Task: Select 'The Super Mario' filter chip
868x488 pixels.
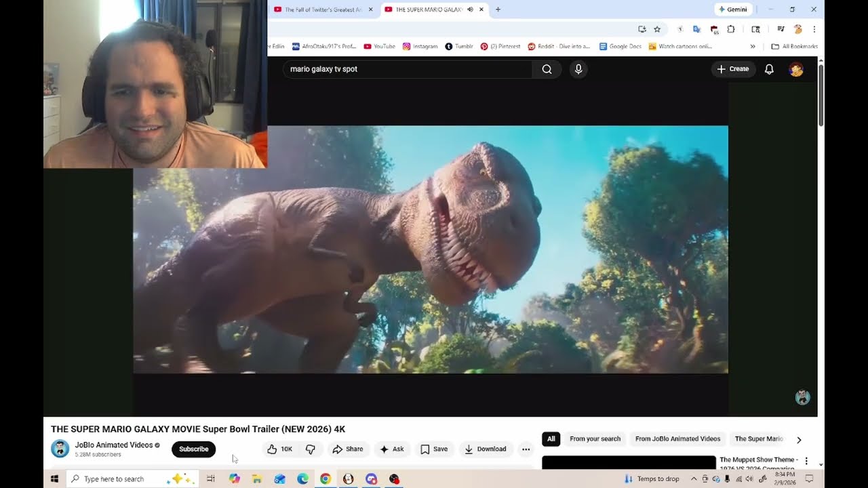Action: click(758, 439)
